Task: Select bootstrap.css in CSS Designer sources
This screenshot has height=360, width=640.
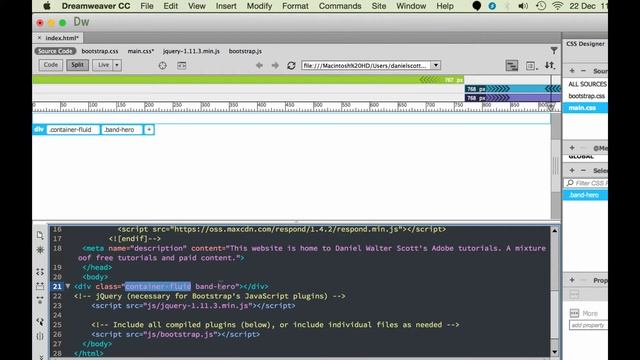Action: point(586,96)
